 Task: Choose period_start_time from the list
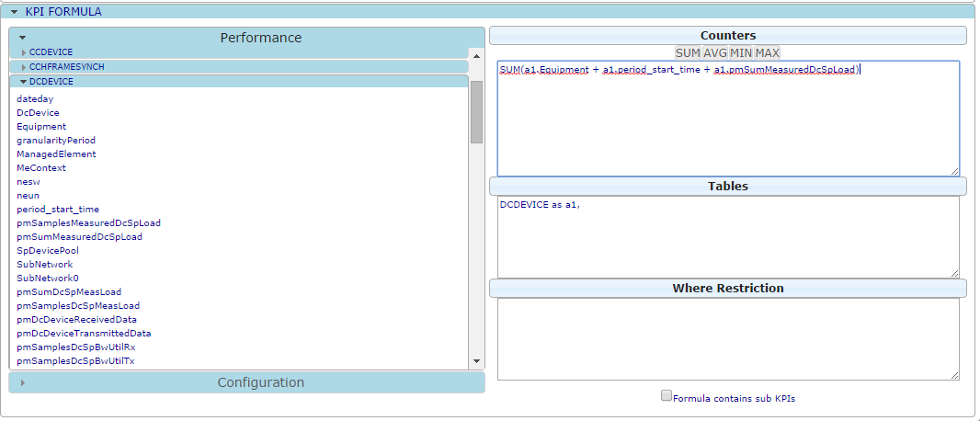(58, 210)
